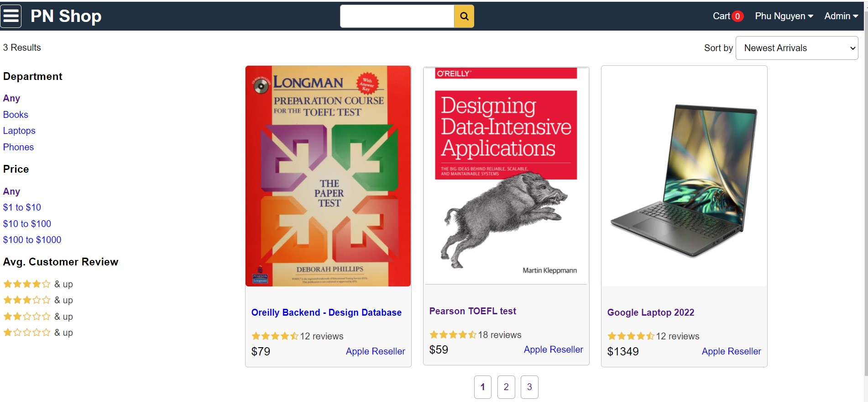The height and width of the screenshot is (402, 868).
Task: Open the hamburger sidebar menu
Action: click(x=11, y=16)
